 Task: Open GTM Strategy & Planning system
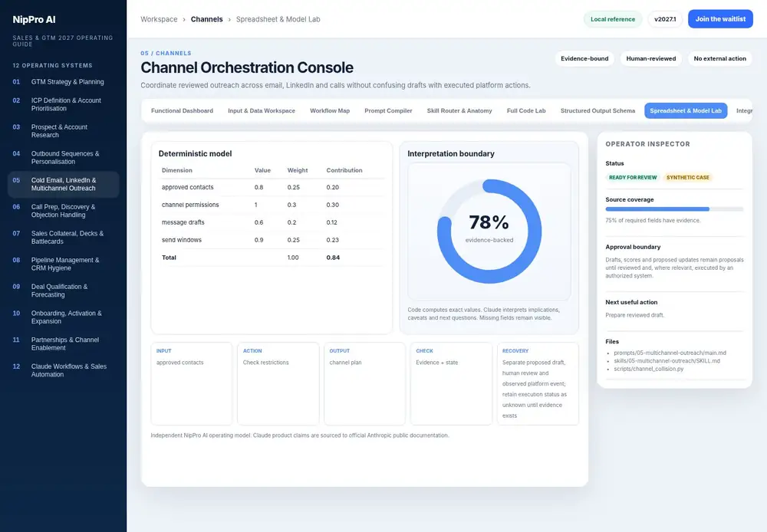point(63,82)
